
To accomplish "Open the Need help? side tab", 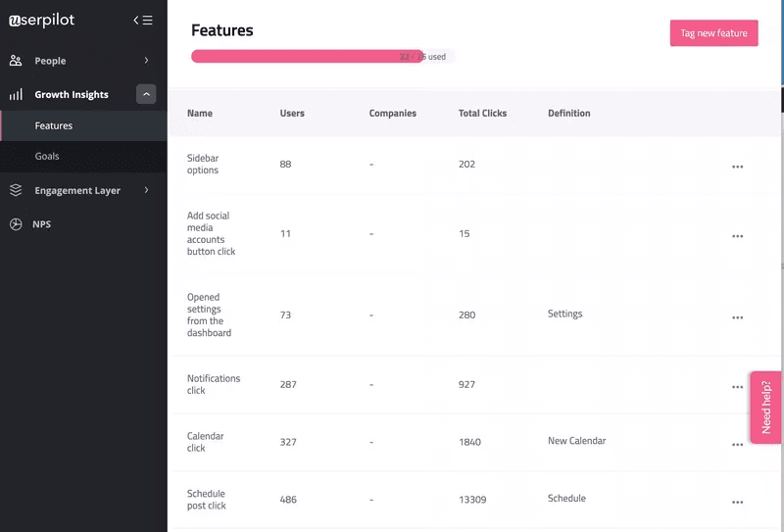I will point(765,408).
